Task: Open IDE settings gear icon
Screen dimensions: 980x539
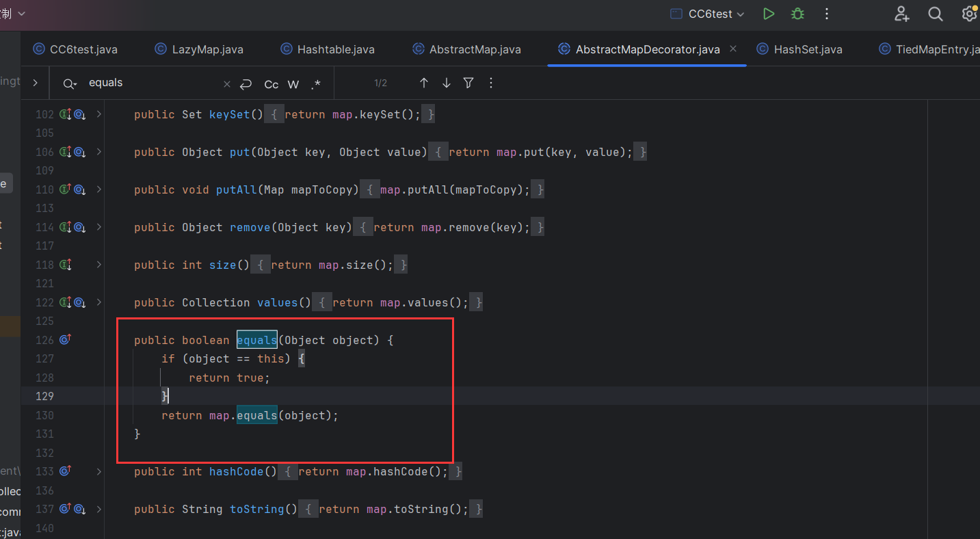Action: [970, 14]
